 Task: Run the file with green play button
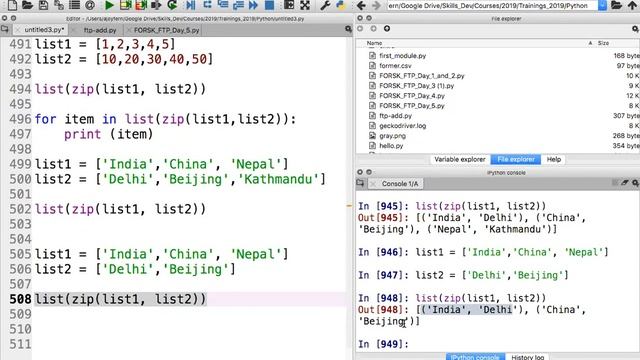coord(109,5)
